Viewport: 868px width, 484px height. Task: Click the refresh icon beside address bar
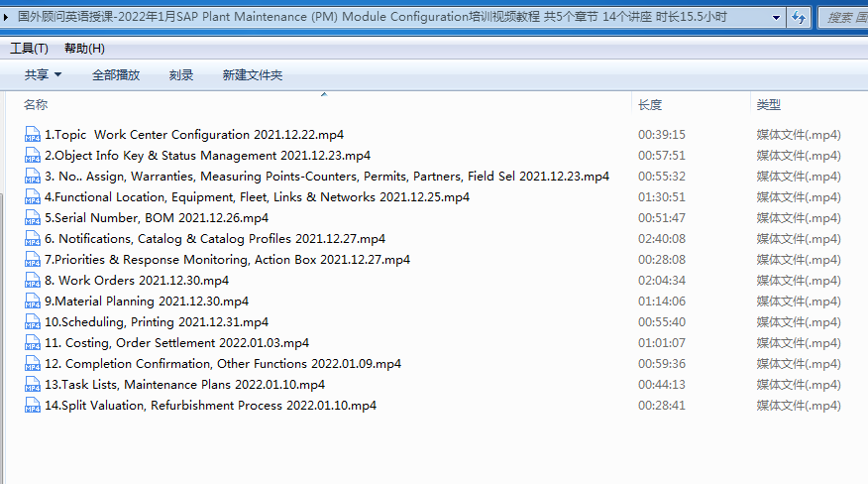click(799, 17)
